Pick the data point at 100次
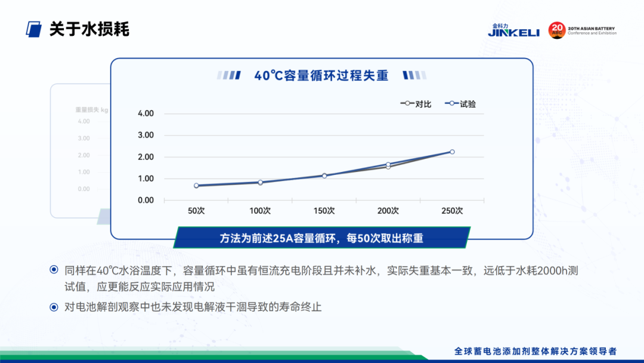This screenshot has width=644, height=363. coord(260,182)
